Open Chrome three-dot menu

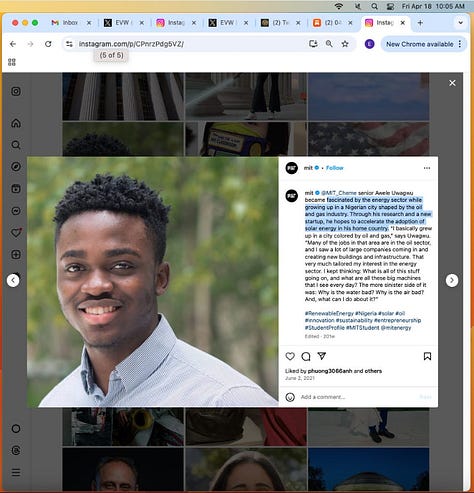tap(460, 44)
